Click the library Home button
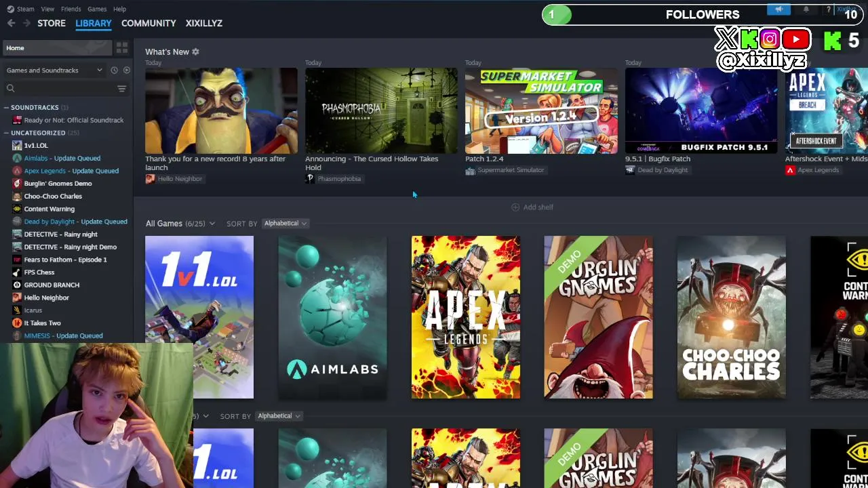Viewport: 868px width, 488px height. coord(56,48)
